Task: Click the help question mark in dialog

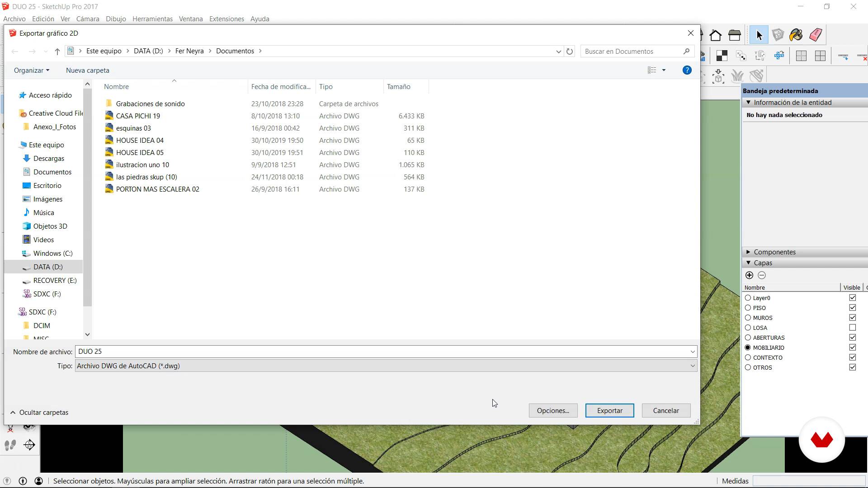Action: click(x=687, y=70)
